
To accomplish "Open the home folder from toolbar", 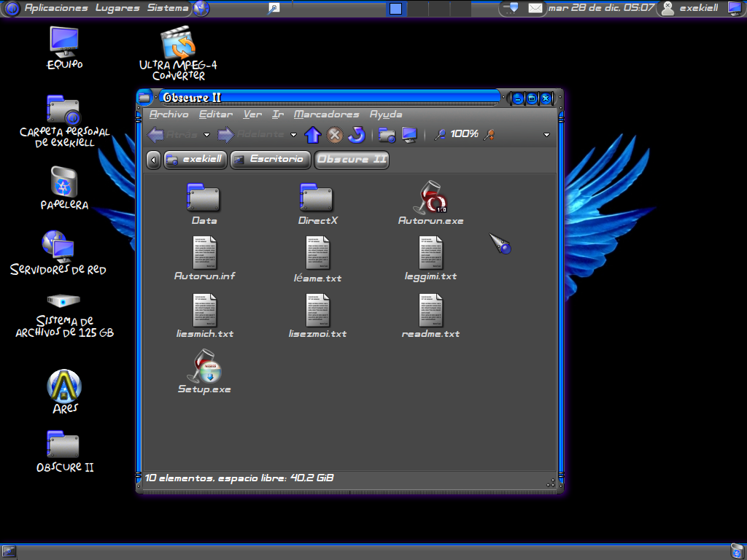I will pyautogui.click(x=387, y=135).
